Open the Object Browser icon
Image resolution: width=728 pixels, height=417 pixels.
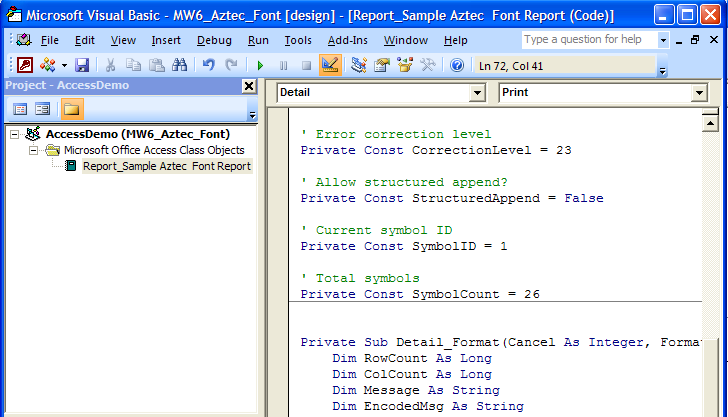(x=405, y=65)
